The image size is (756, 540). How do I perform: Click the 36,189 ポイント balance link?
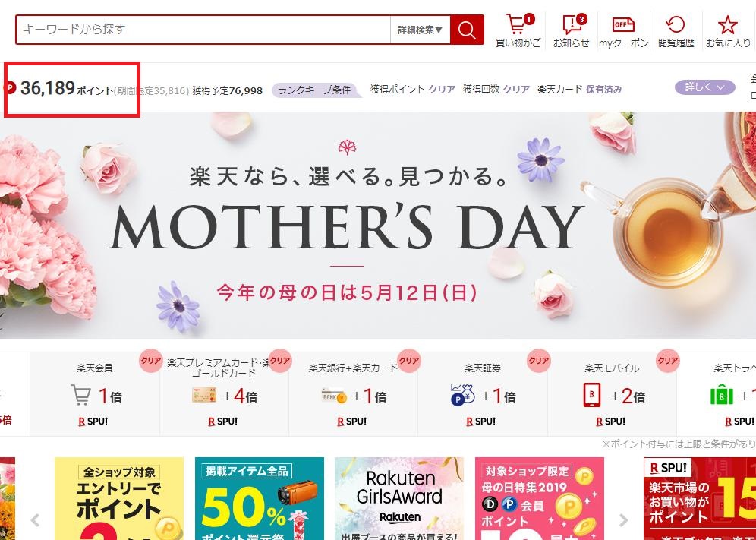click(x=67, y=88)
